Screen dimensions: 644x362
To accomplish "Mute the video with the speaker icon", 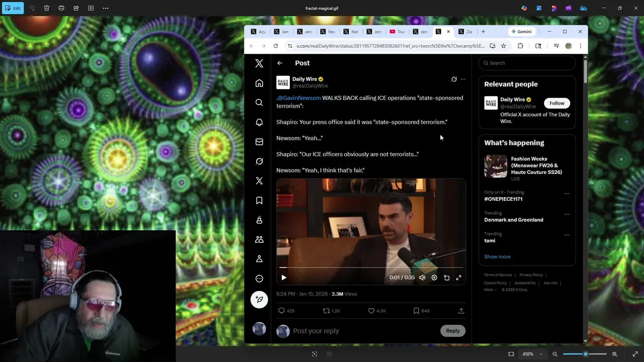I will click(422, 278).
